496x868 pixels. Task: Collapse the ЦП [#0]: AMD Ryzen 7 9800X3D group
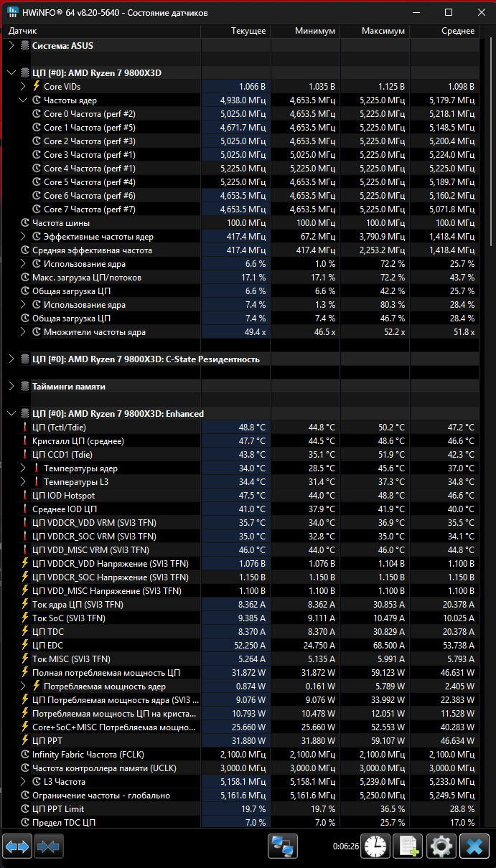pos(11,72)
